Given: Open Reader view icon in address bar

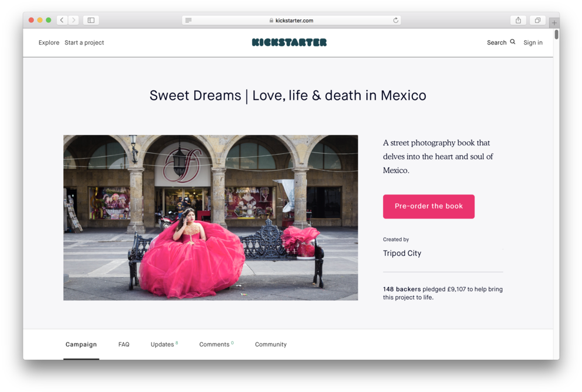Looking at the screenshot, I should [x=188, y=19].
